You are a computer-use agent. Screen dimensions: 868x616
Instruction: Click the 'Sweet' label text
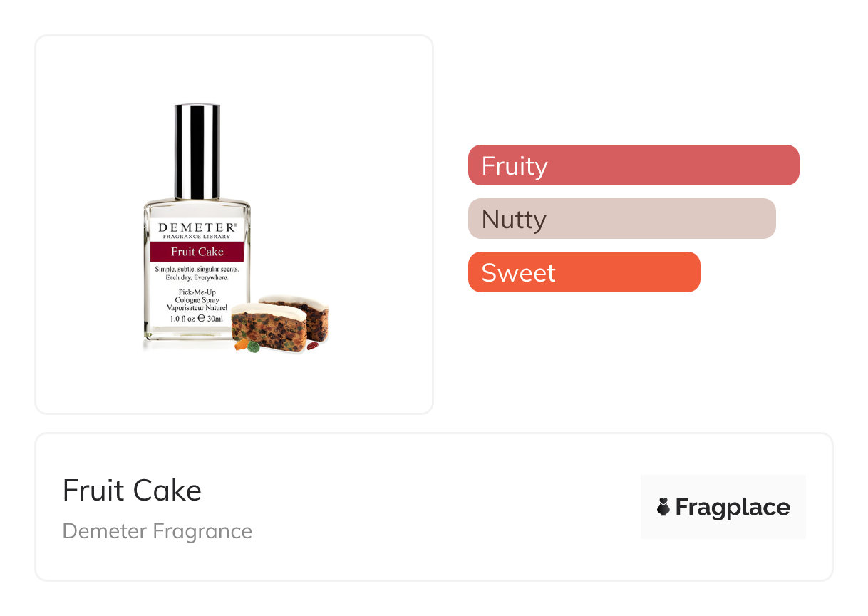click(518, 272)
